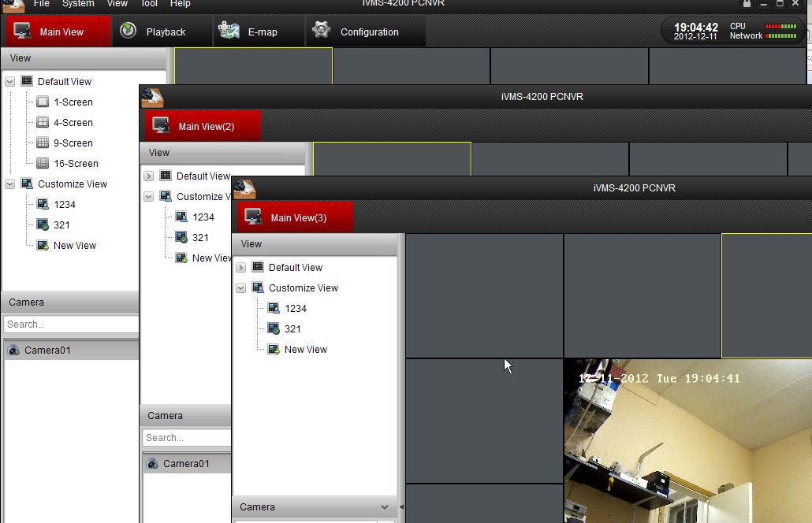Collapse Default View in the main window
Viewport: 812px width, 523px height.
click(9, 82)
